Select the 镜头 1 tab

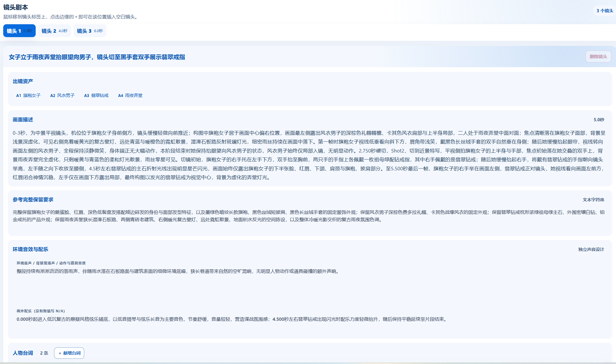tap(19, 31)
